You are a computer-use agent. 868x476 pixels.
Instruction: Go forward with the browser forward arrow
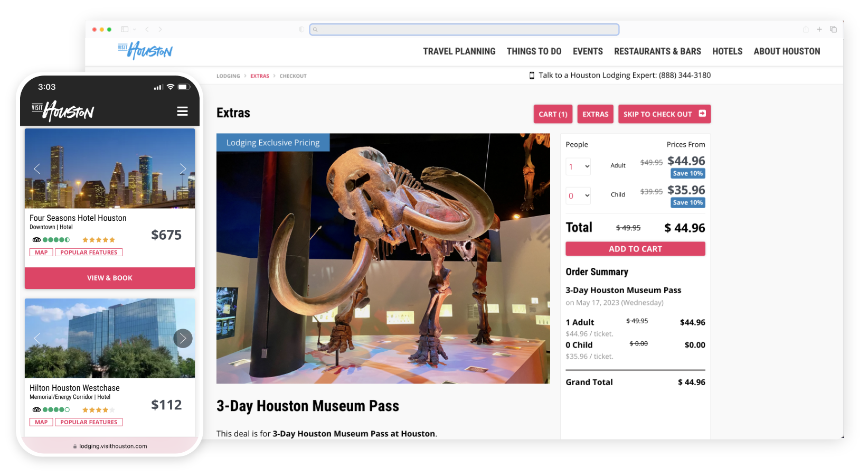pos(160,30)
